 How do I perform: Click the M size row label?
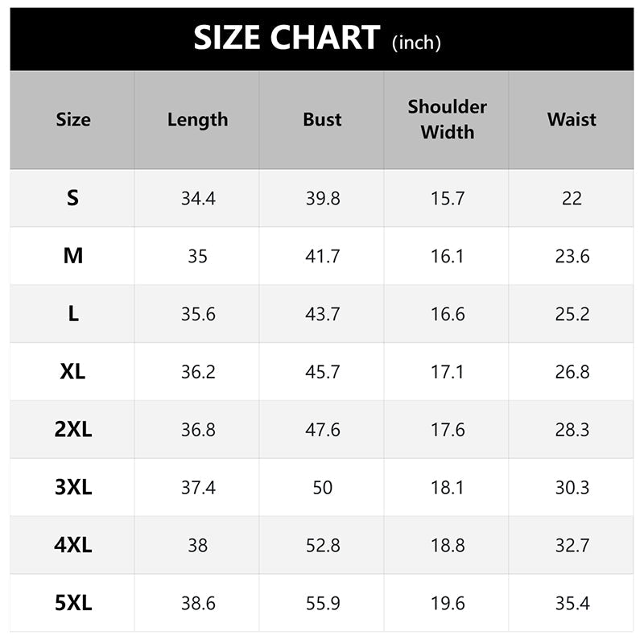73,256
